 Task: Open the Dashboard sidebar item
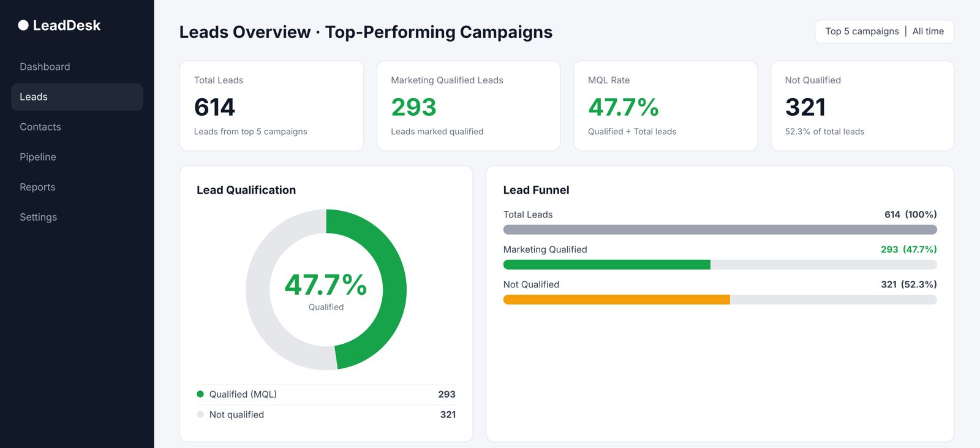(77, 67)
